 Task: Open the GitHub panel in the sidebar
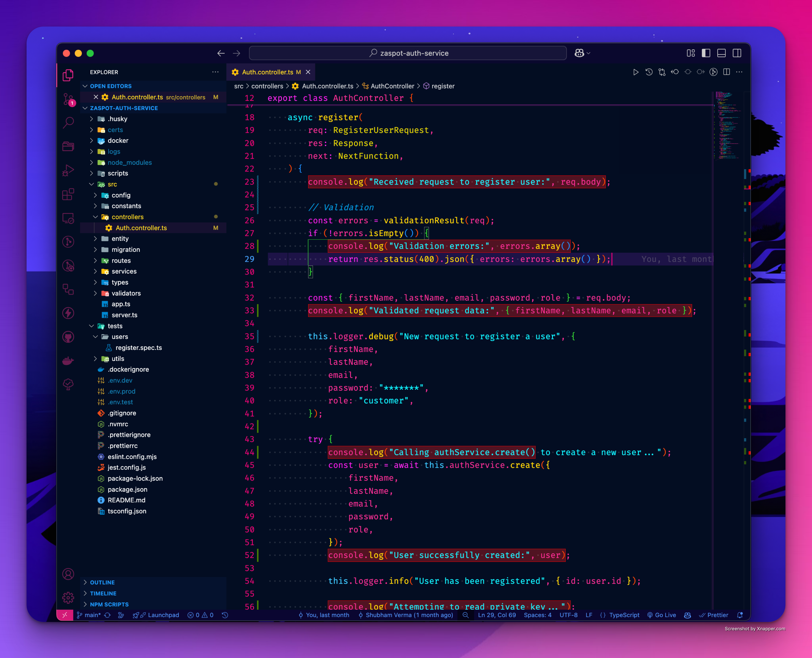click(69, 337)
